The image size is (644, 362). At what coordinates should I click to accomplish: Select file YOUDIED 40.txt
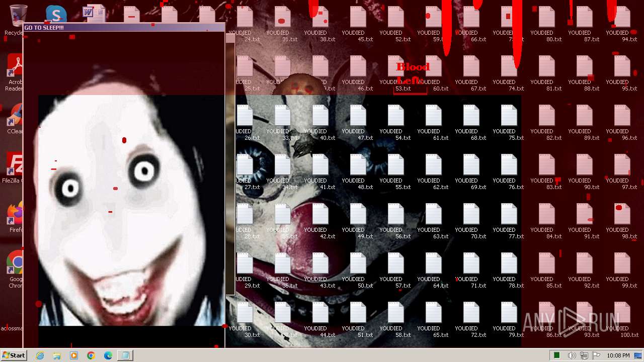(320, 123)
